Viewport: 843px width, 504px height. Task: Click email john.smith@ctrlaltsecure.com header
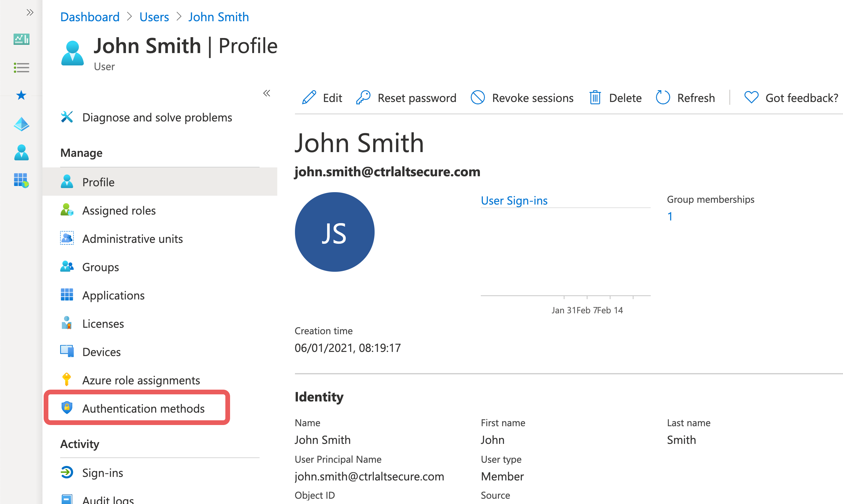pyautogui.click(x=387, y=172)
